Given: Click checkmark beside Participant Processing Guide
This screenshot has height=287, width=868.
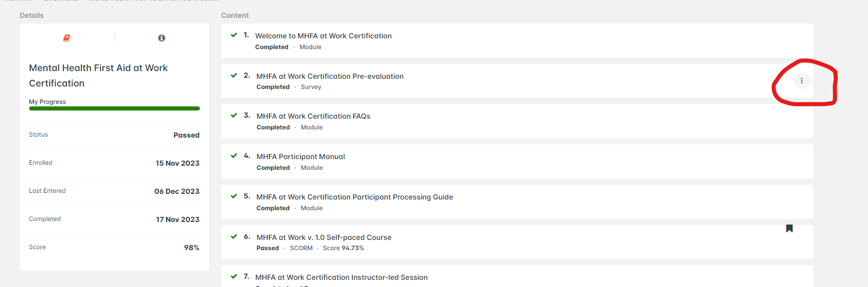Looking at the screenshot, I should tap(234, 196).
